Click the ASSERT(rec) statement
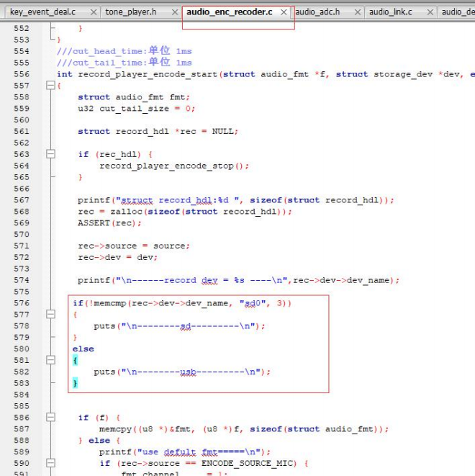 [109, 223]
